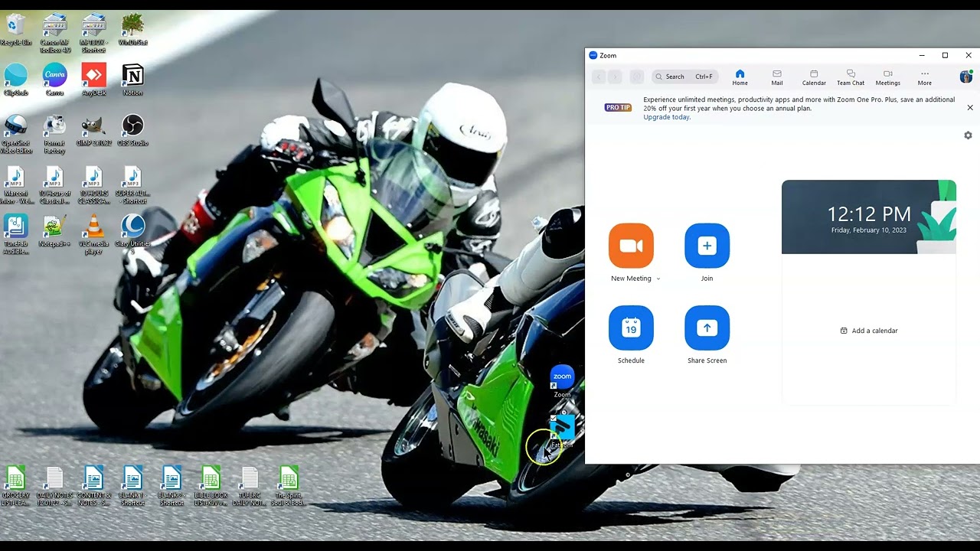The width and height of the screenshot is (980, 551).
Task: Select the AnyDesk desktop shortcut
Action: pos(93,80)
